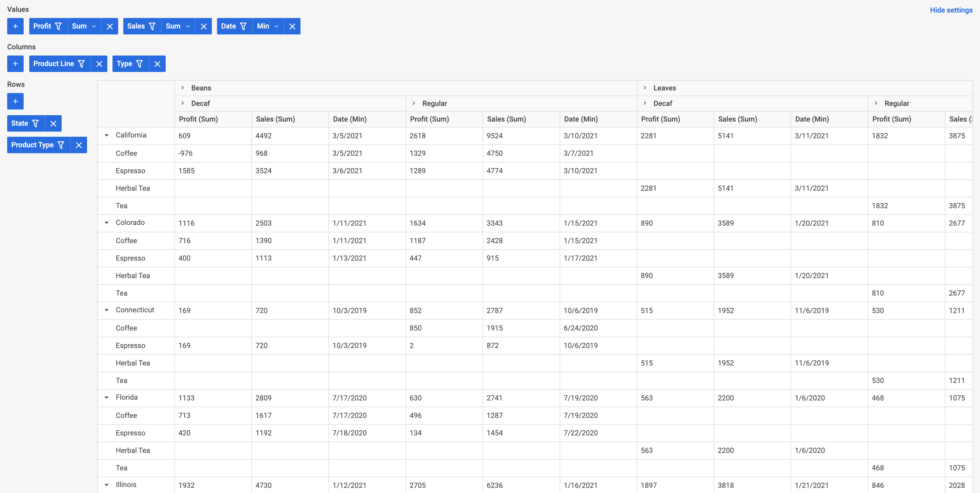Open the Date Min aggregation dropdown
The height and width of the screenshot is (493, 980).
click(268, 26)
